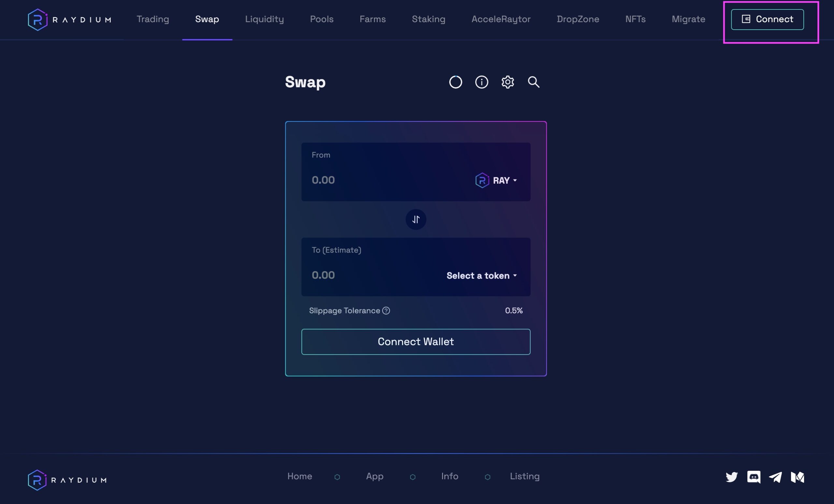Click the search magnifier icon
Screen dimensions: 834x504
[x=534, y=82]
